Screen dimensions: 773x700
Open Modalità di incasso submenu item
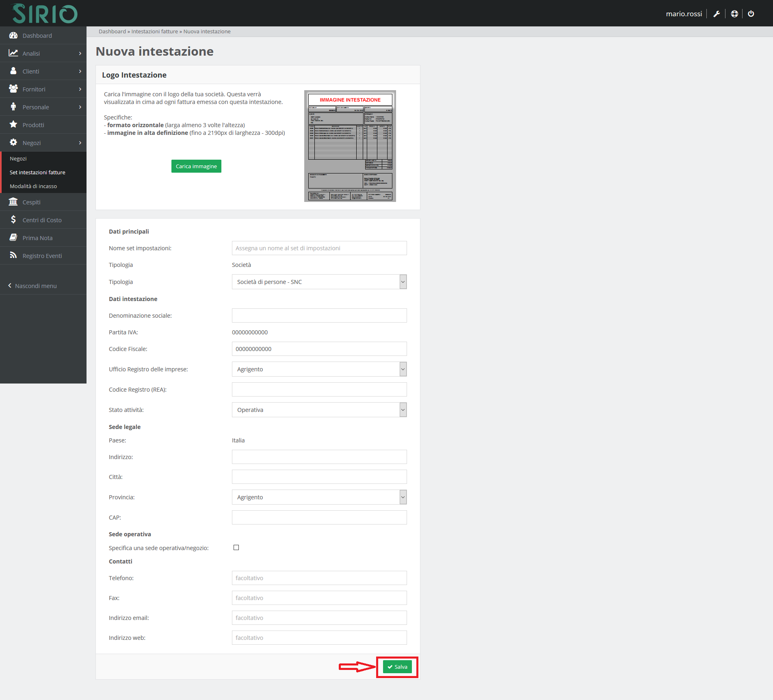33,186
